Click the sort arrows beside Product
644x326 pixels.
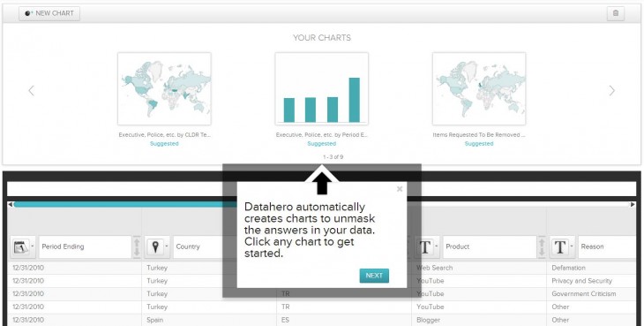click(543, 246)
